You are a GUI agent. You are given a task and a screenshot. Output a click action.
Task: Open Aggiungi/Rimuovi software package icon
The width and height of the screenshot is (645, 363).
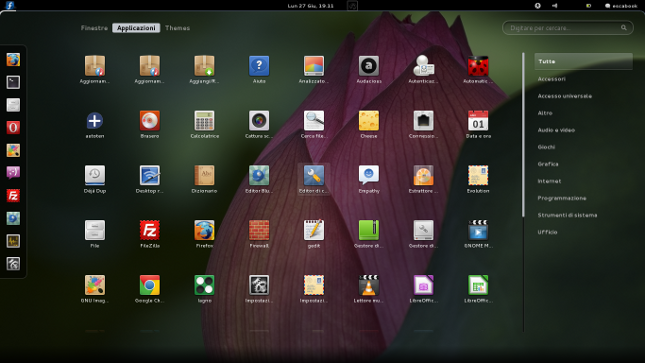click(x=204, y=66)
